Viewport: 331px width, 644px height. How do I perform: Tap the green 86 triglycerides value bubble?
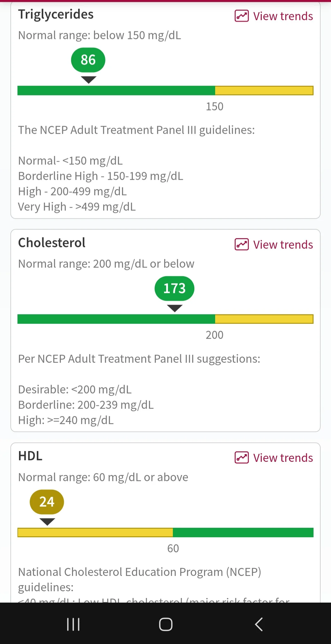(x=88, y=60)
